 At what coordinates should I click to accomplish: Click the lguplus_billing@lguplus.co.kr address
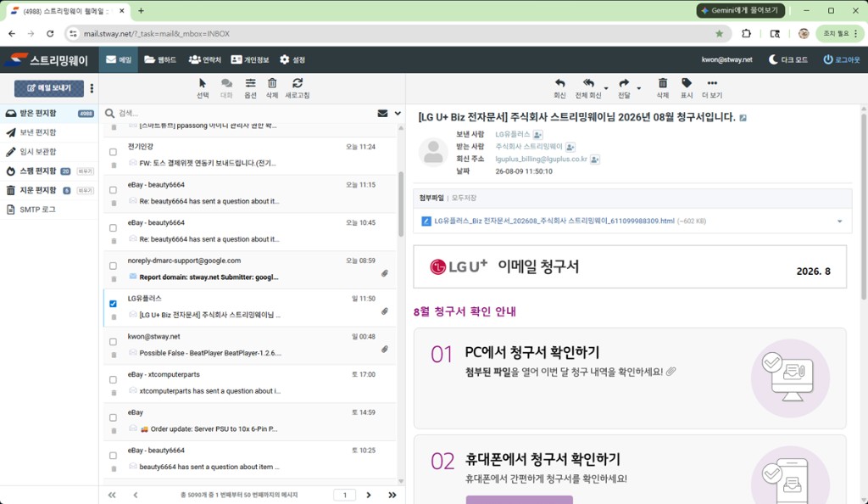tap(541, 160)
